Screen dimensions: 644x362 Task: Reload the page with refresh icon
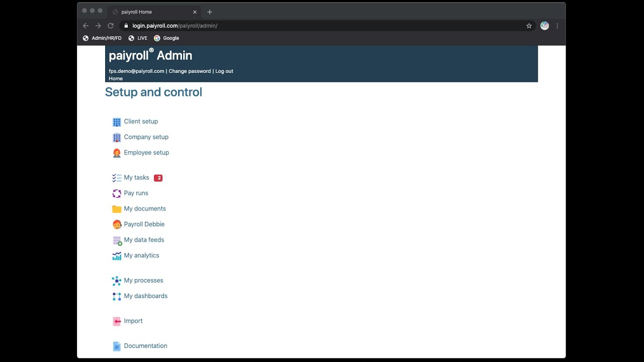pyautogui.click(x=111, y=26)
